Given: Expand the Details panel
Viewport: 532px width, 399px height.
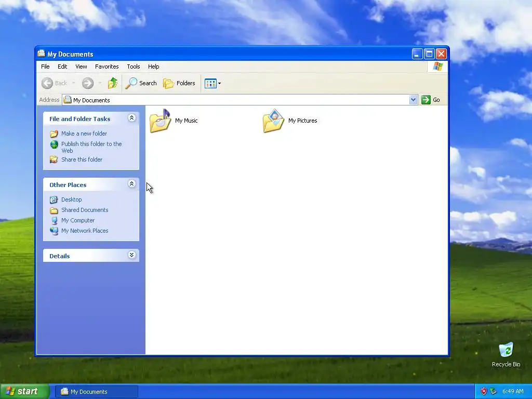Looking at the screenshot, I should click(131, 255).
